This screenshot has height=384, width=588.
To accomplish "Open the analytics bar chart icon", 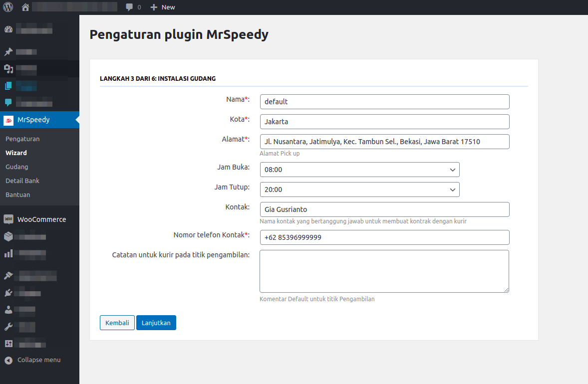I will 8,254.
